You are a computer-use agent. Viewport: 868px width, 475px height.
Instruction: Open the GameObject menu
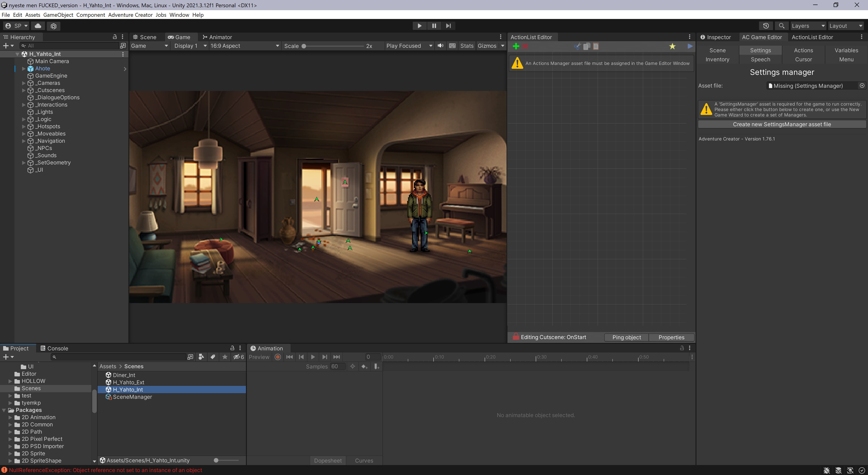click(58, 15)
